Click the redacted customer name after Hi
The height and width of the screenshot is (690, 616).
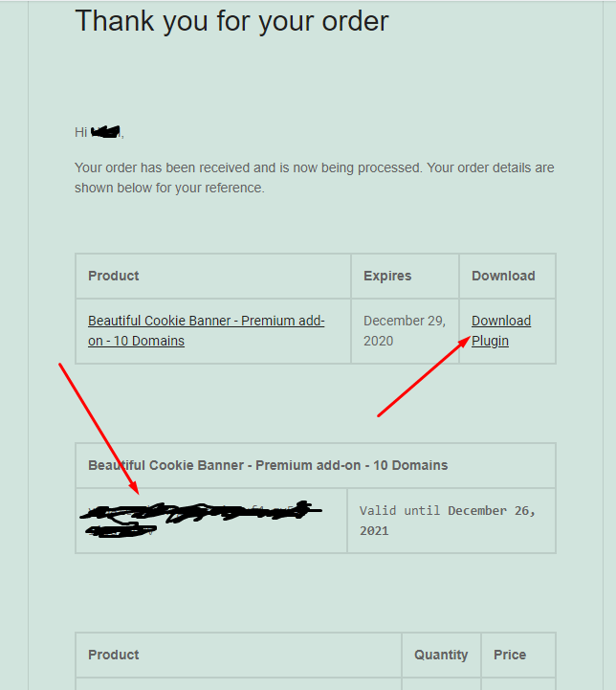(105, 131)
